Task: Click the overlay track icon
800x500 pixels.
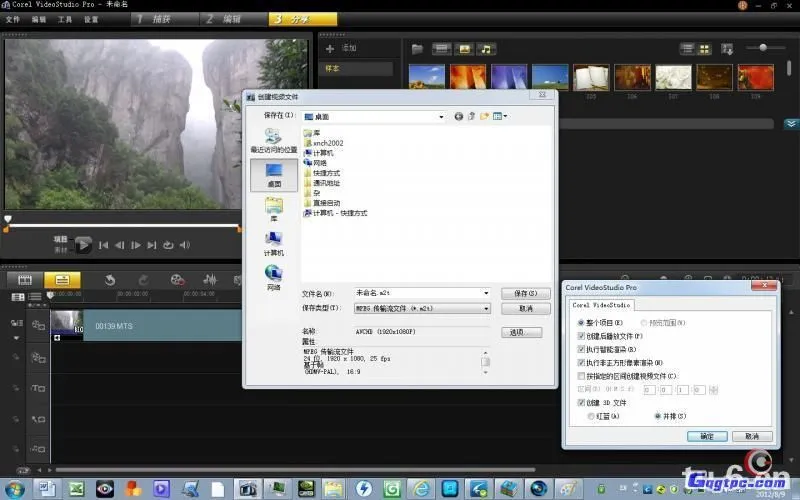Action: [x=38, y=358]
